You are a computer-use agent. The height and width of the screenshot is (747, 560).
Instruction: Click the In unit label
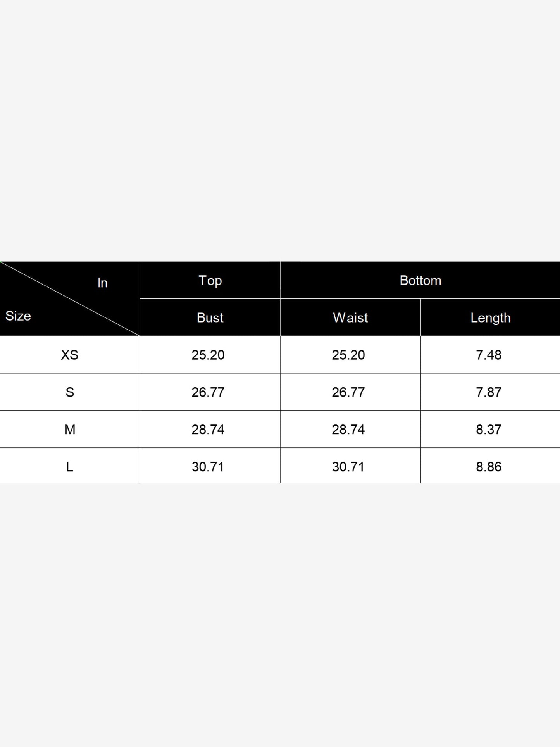102,283
